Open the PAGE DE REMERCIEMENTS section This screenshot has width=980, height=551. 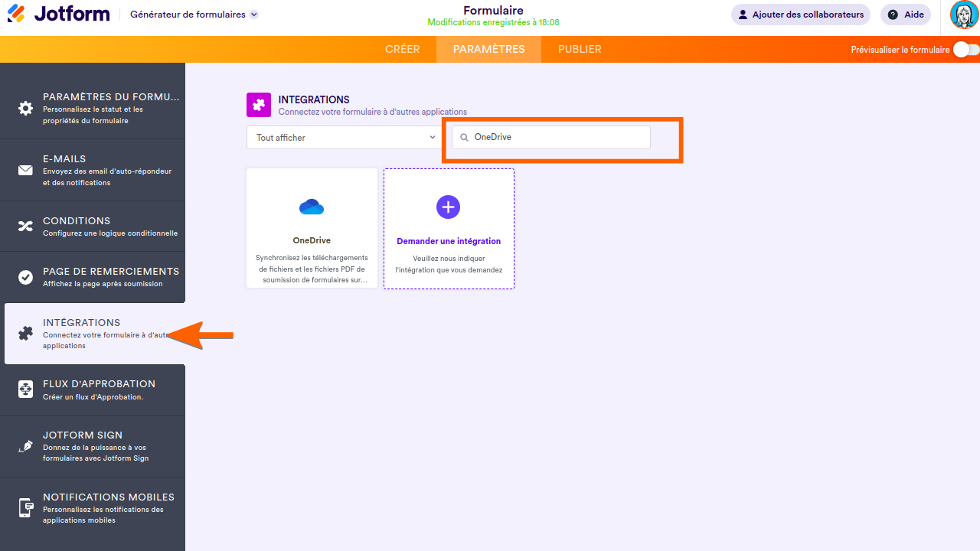pos(93,277)
